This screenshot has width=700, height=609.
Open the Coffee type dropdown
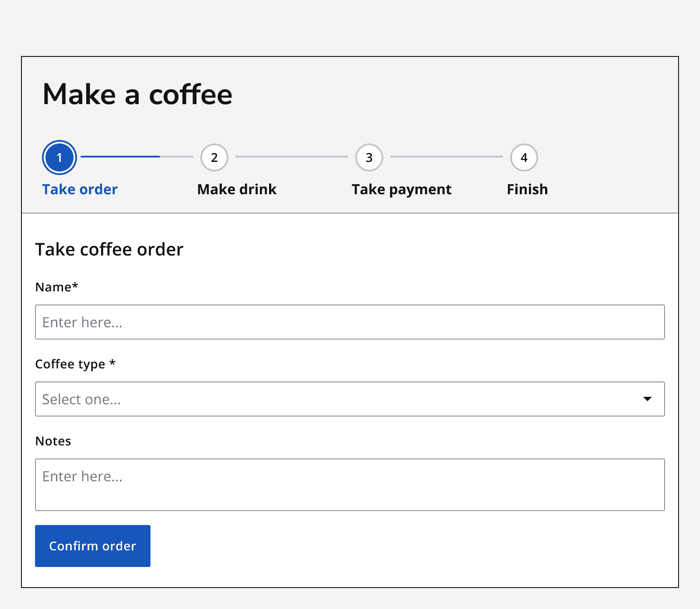tap(350, 399)
